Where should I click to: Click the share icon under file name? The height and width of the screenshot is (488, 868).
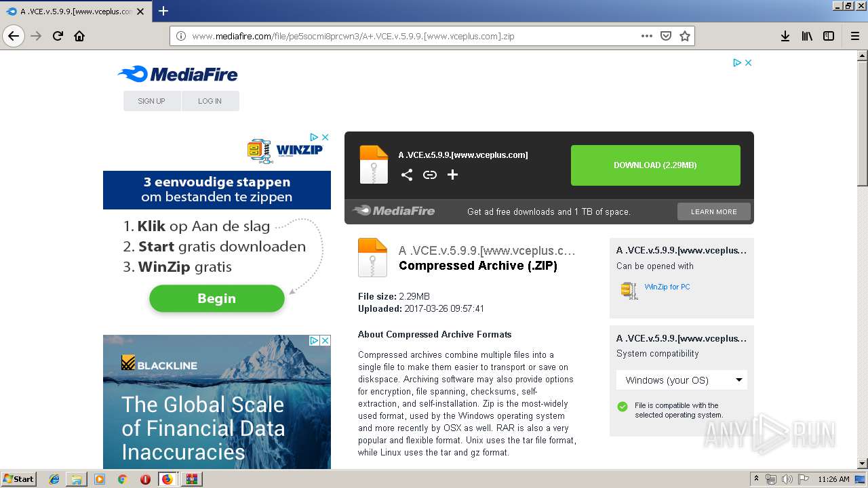click(407, 175)
